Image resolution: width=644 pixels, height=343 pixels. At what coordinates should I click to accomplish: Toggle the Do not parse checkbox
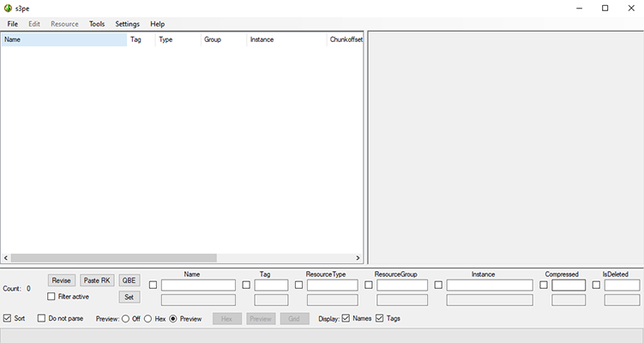tap(42, 318)
